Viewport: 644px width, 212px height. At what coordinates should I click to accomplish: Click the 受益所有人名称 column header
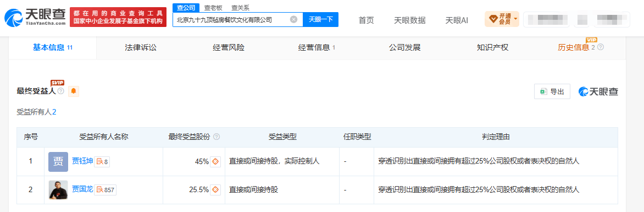click(103, 137)
